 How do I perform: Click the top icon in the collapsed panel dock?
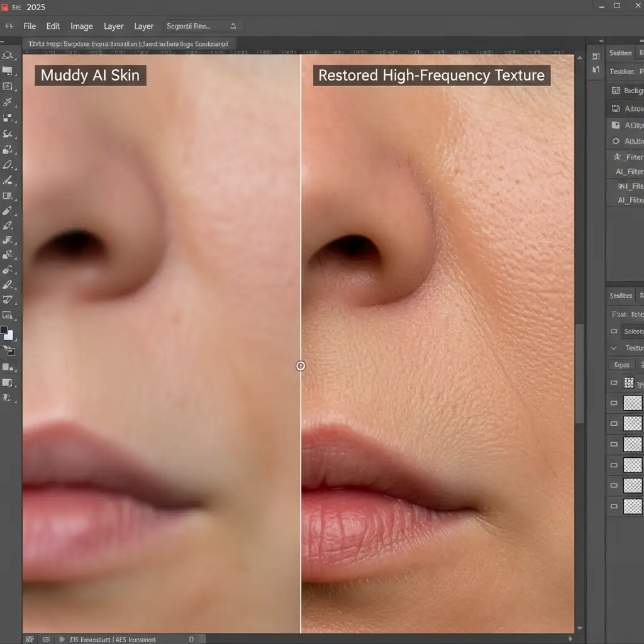(596, 56)
